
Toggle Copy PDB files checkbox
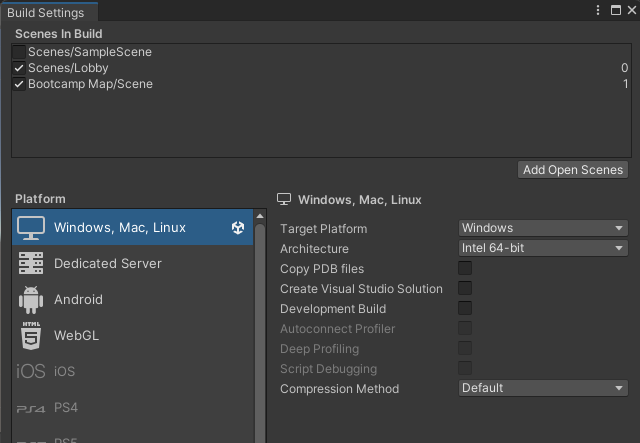465,268
